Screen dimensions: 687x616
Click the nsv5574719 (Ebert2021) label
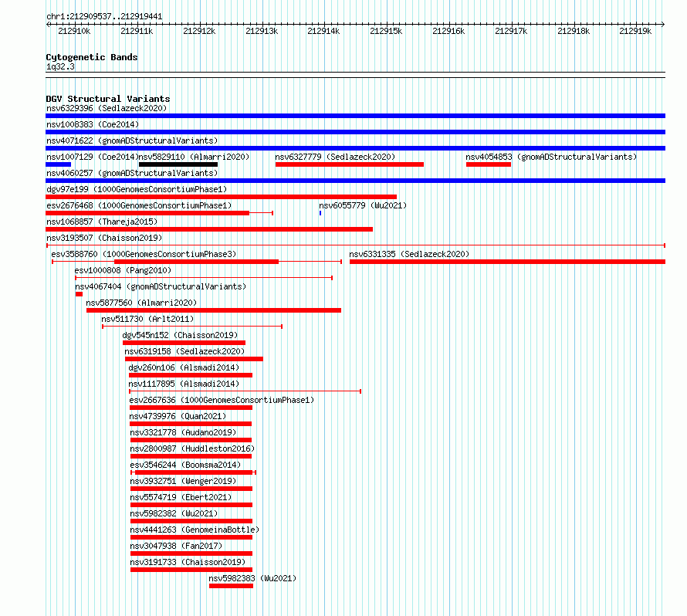pos(181,497)
